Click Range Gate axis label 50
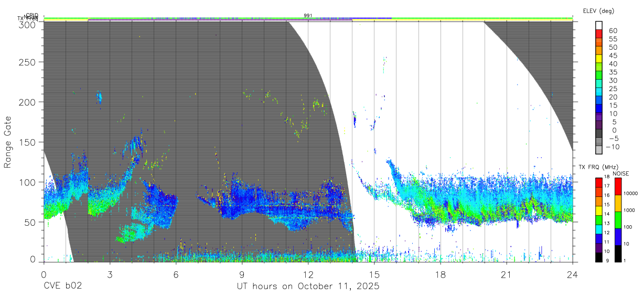This screenshot has width=644, height=297. [31, 222]
